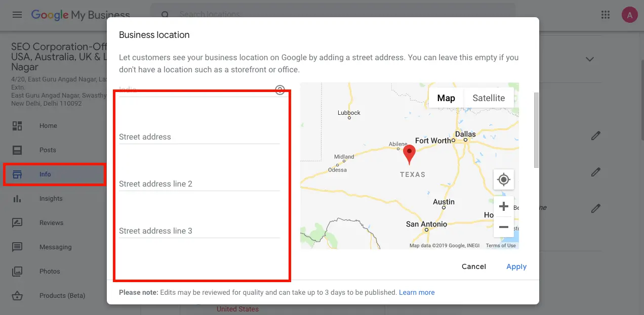Click the red map pin marker
This screenshot has width=644, height=315.
(x=409, y=154)
